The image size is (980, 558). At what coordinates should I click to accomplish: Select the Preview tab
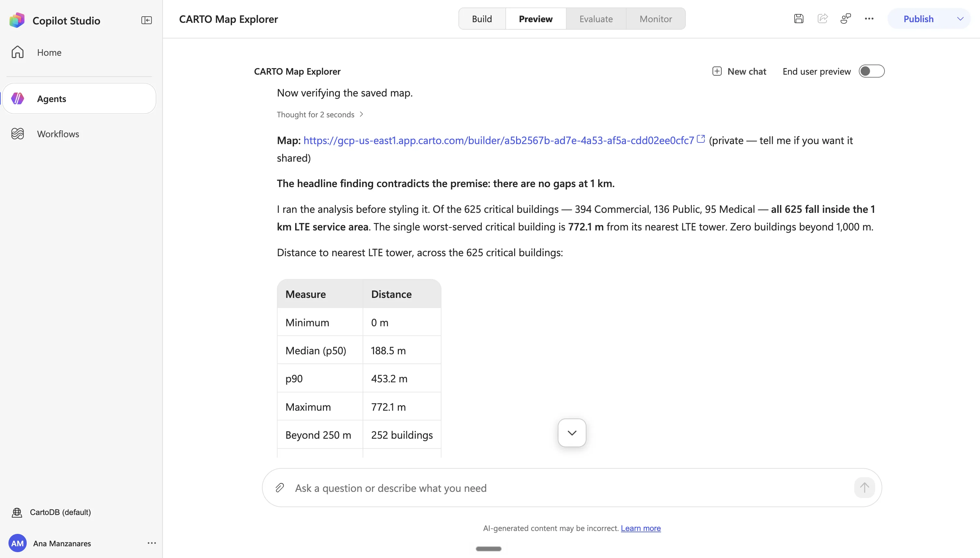click(535, 19)
